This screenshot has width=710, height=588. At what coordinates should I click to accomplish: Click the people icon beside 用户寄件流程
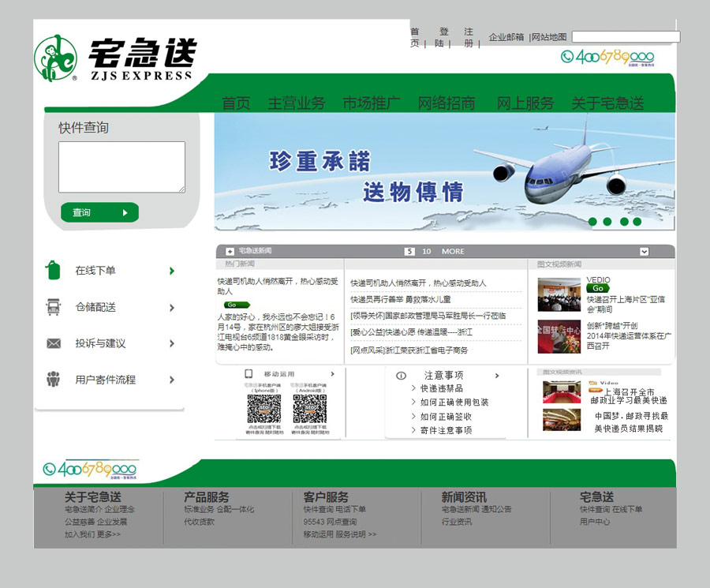[x=54, y=379]
